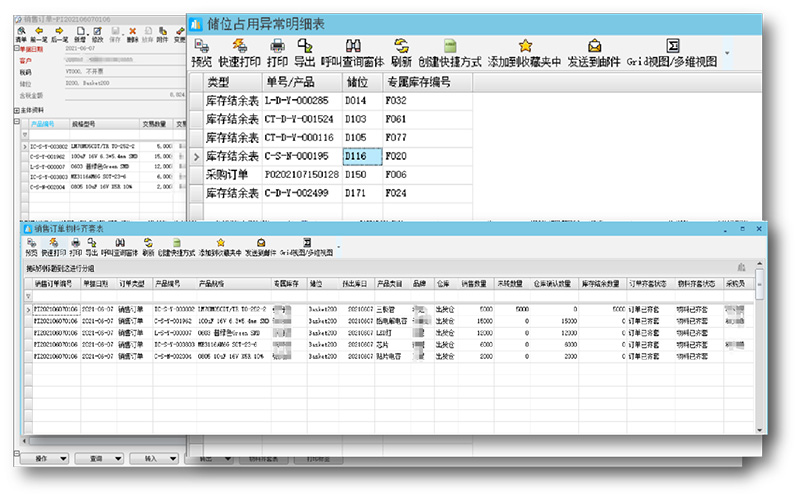Open the 查询 dropdown button
800x499 pixels.
(97, 459)
